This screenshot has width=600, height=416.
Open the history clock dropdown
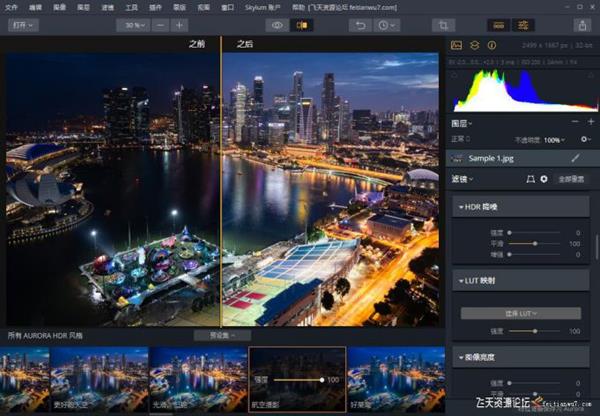(385, 24)
